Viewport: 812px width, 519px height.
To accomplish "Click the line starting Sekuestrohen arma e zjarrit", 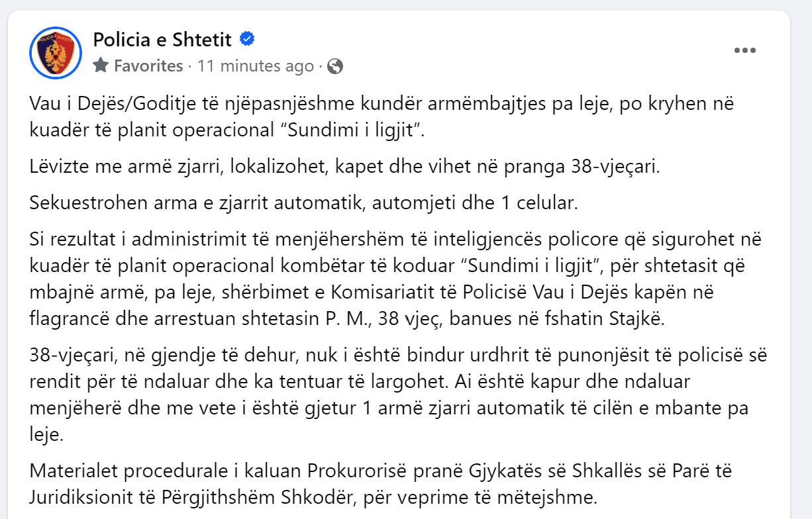I will click(304, 203).
